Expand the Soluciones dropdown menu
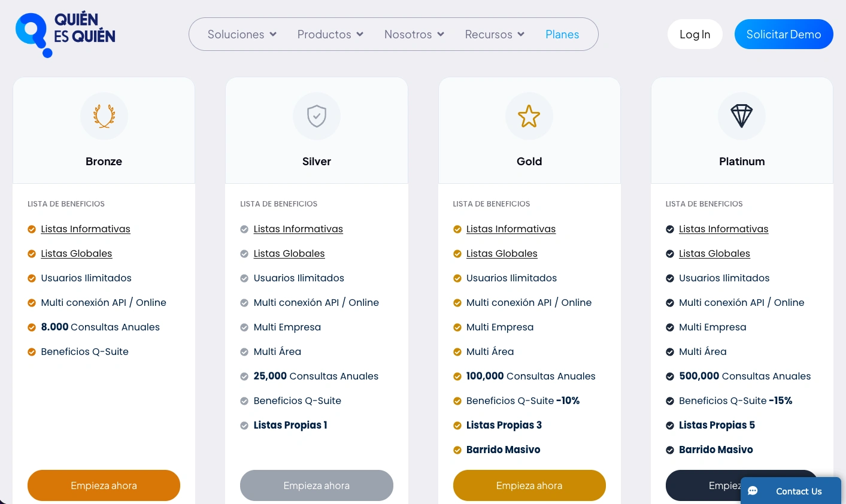Screen dimensions: 846x504 (242, 34)
